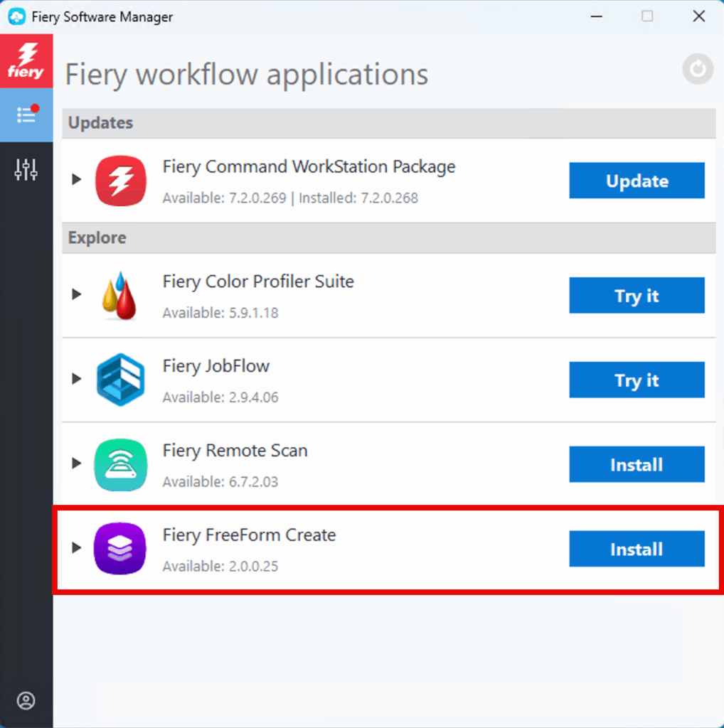Install Fiery Remote Scan
This screenshot has height=728, width=724.
637,464
